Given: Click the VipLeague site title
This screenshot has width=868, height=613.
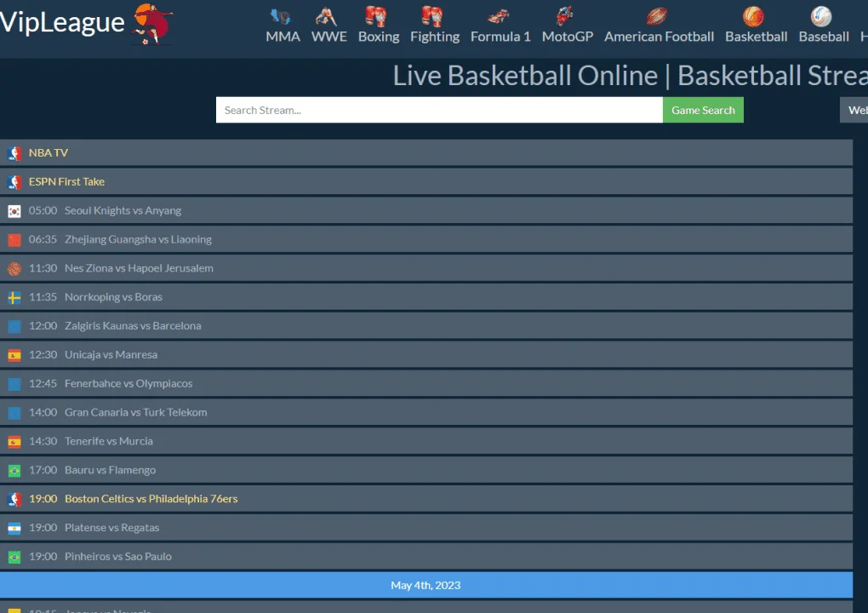Looking at the screenshot, I should point(62,22).
